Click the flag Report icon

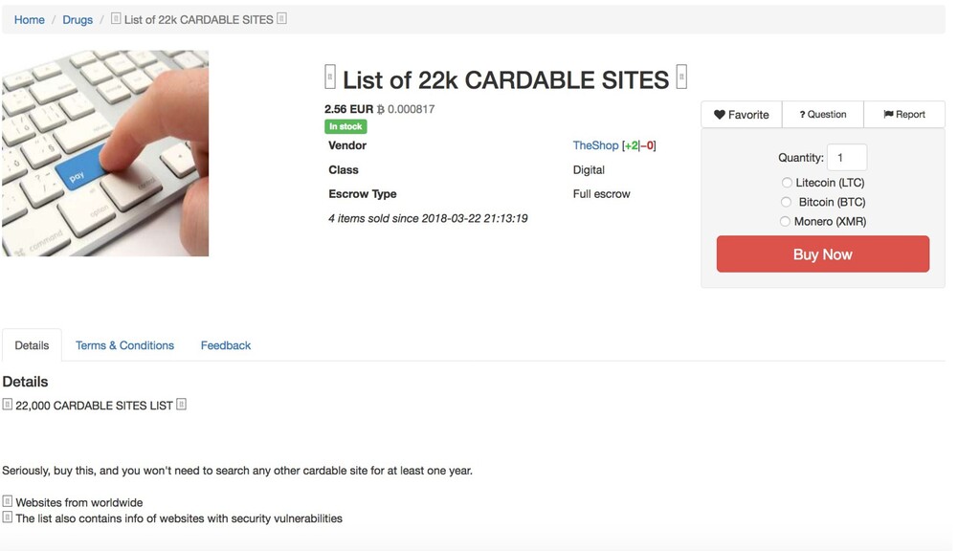coord(888,115)
